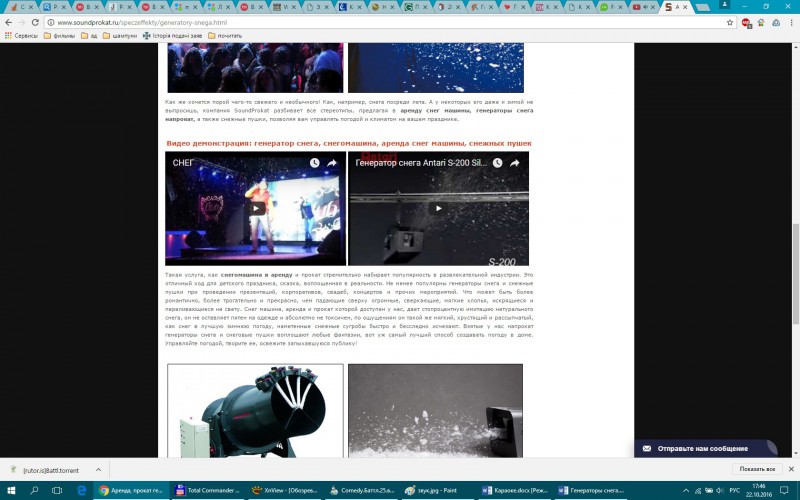
Task: Click the page vertical scrollbar thumb
Action: (795, 273)
